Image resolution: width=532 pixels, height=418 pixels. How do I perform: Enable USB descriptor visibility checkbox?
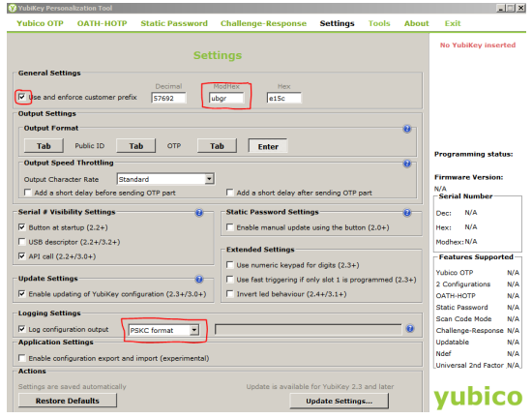[22, 242]
